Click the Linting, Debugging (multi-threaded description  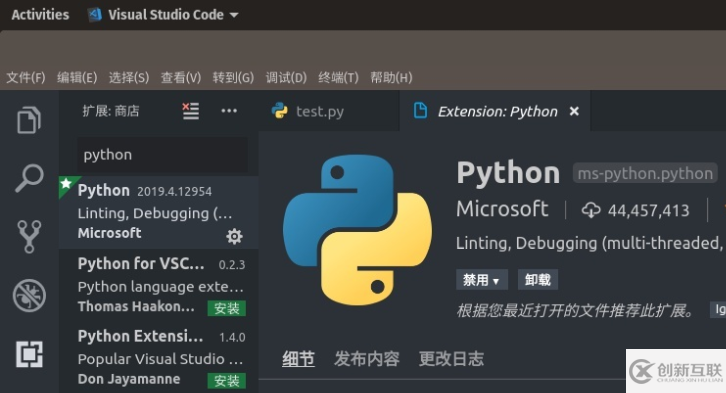tap(589, 243)
